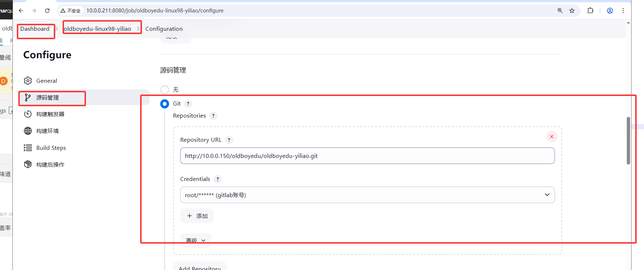This screenshot has height=270, width=644.
Task: Open the help icon next to Git
Action: click(x=188, y=104)
